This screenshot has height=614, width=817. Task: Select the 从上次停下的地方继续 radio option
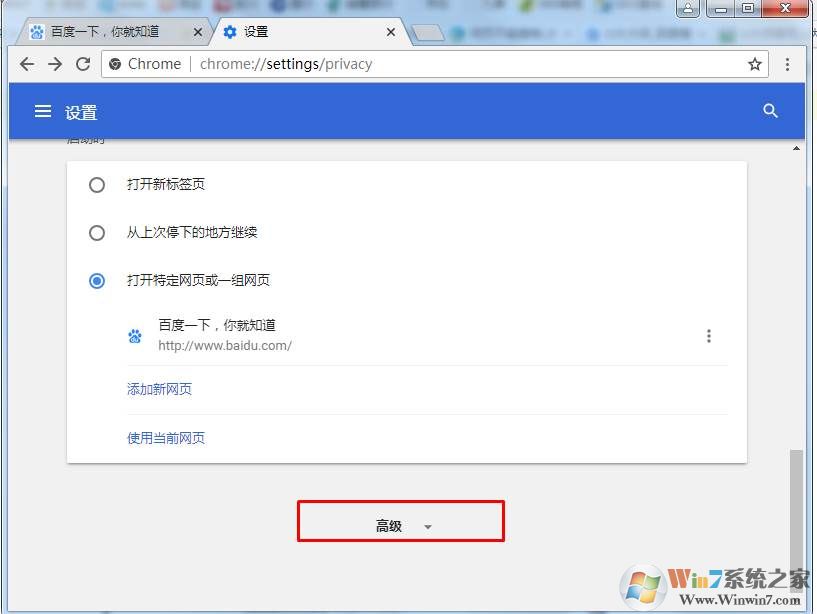[x=97, y=233]
